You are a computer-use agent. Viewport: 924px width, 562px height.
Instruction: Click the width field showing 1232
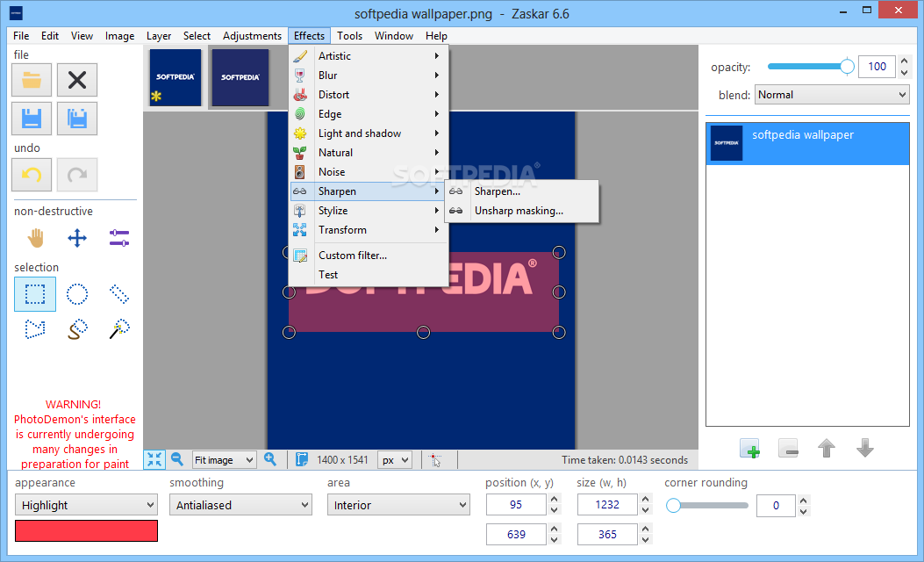[607, 505]
